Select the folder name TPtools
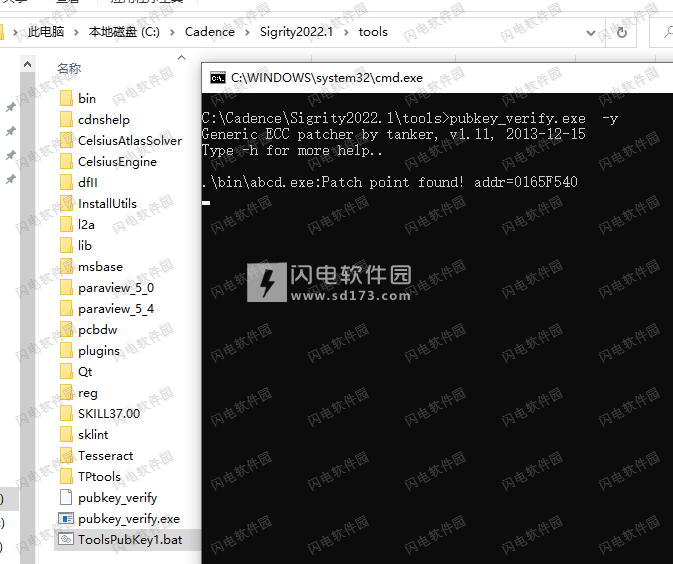This screenshot has width=673, height=564. (99, 477)
